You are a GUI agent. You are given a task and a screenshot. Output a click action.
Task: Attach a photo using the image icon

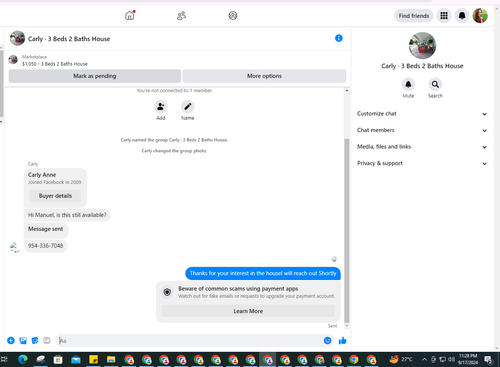(23, 340)
